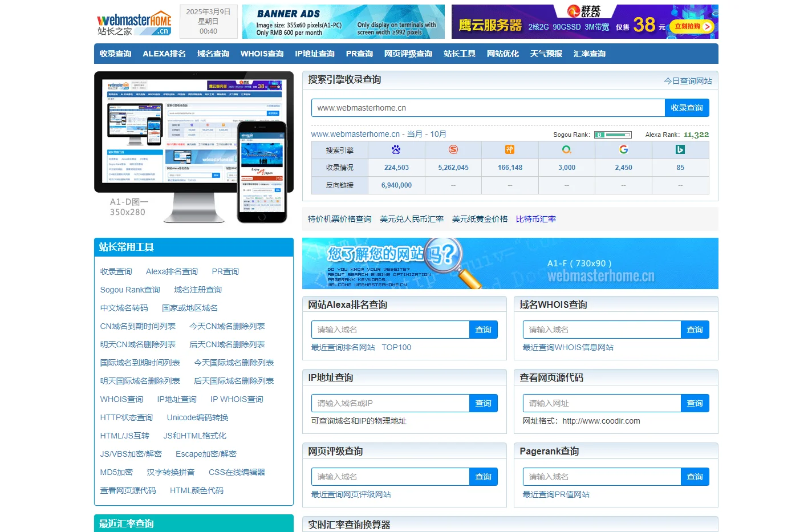The height and width of the screenshot is (532, 812).
Task: Click the Sogou count 5,262,045
Action: [453, 168]
